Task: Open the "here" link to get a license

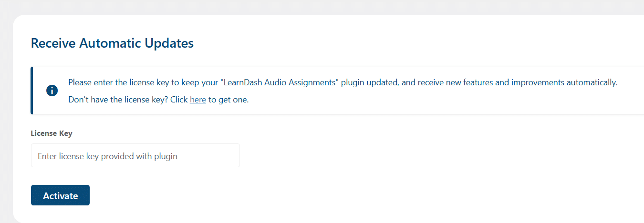Action: tap(197, 100)
